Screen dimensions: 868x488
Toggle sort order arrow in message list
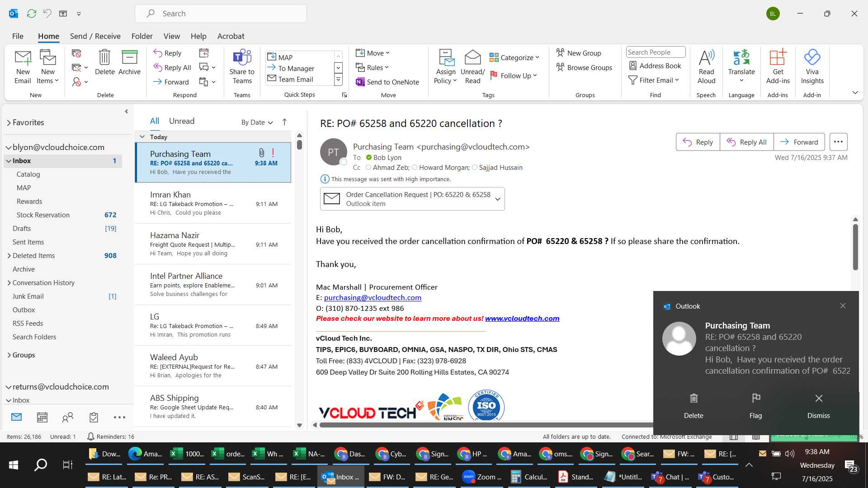click(284, 122)
